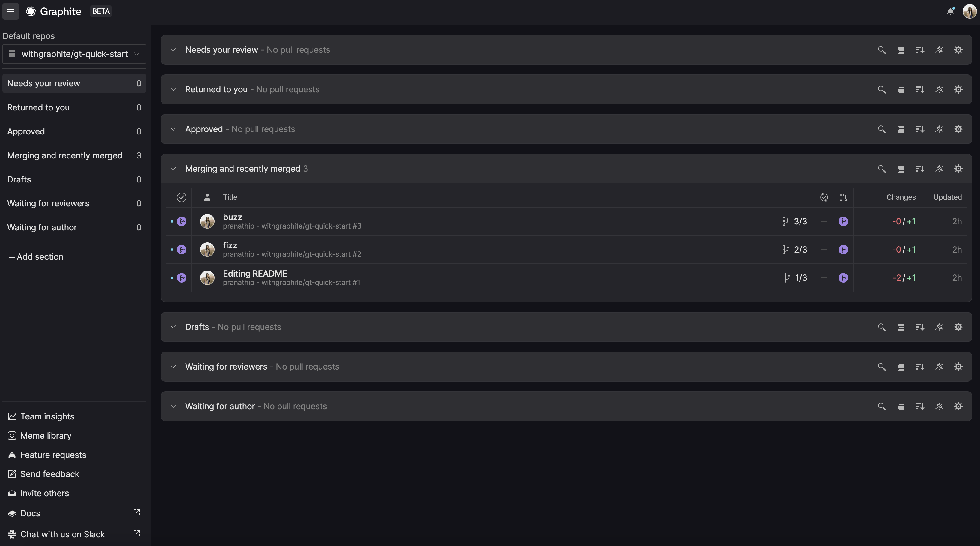Open the withgraphite/gt-quick-start repo dropdown
This screenshot has height=546, width=980.
point(74,54)
